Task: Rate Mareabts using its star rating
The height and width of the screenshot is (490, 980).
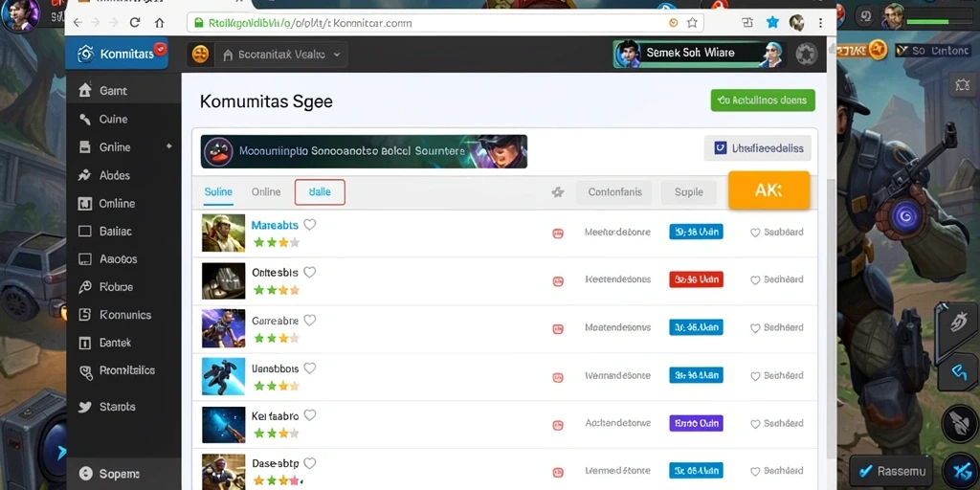Action: tap(277, 242)
